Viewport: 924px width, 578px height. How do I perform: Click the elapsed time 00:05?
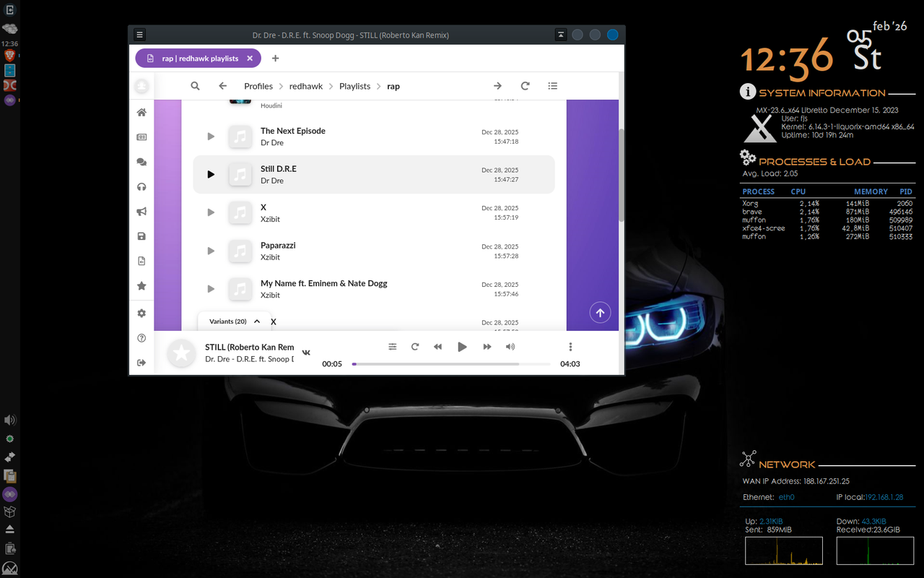[332, 364]
